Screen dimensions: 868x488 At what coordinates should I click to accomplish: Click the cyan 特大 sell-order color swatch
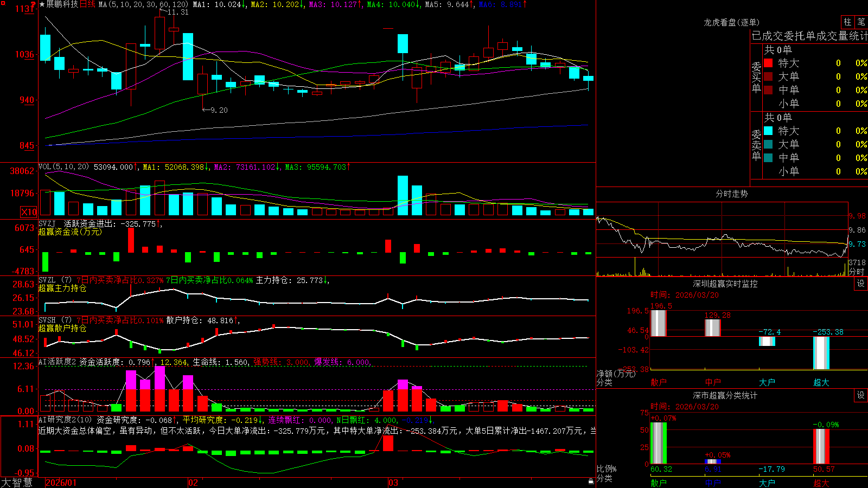768,131
